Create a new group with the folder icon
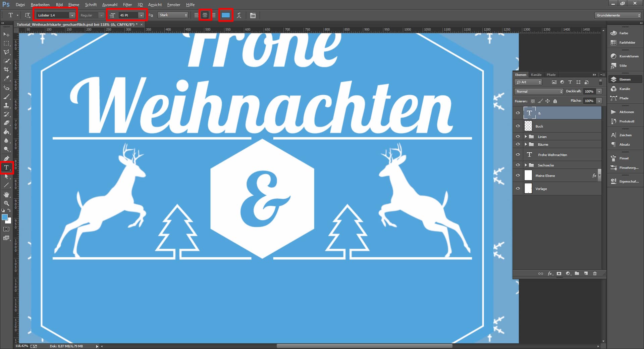Image resolution: width=644 pixels, height=349 pixels. click(577, 273)
